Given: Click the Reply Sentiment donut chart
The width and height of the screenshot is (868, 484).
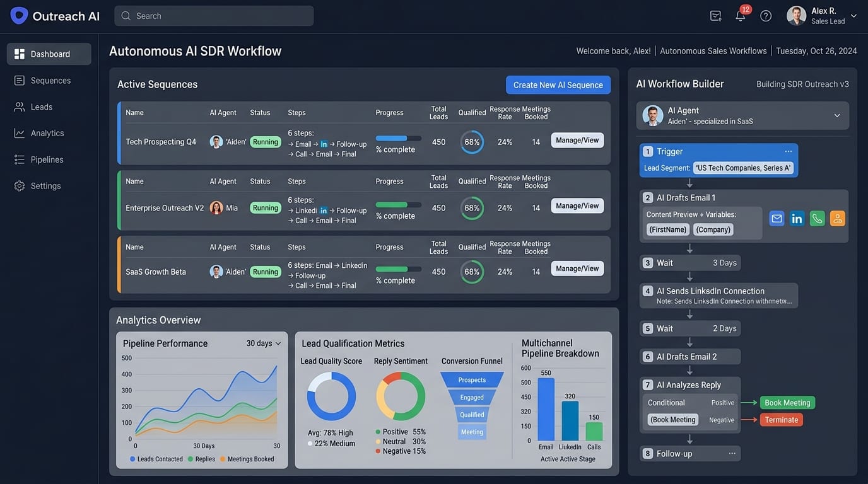Looking at the screenshot, I should point(401,396).
